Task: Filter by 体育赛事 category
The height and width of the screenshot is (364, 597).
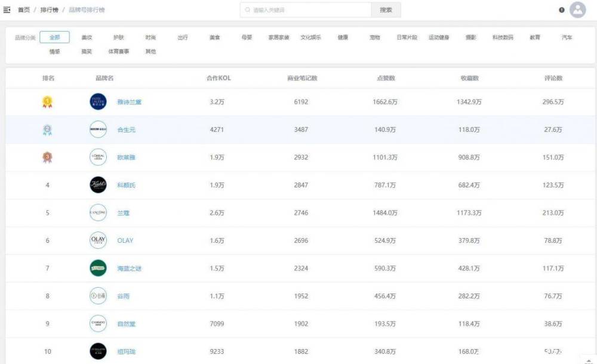Action: 119,51
